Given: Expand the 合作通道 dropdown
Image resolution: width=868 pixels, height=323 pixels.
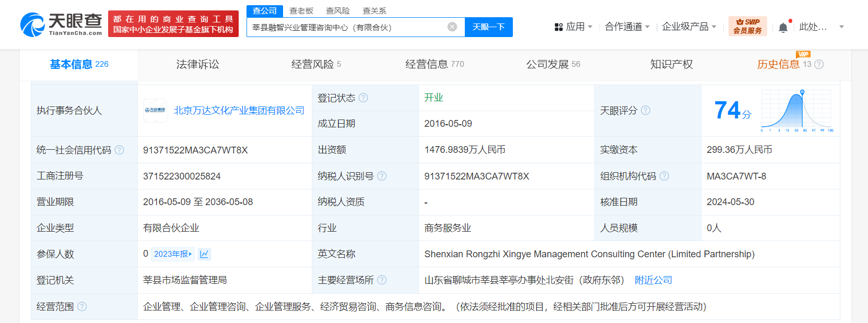Looking at the screenshot, I should click(x=627, y=27).
